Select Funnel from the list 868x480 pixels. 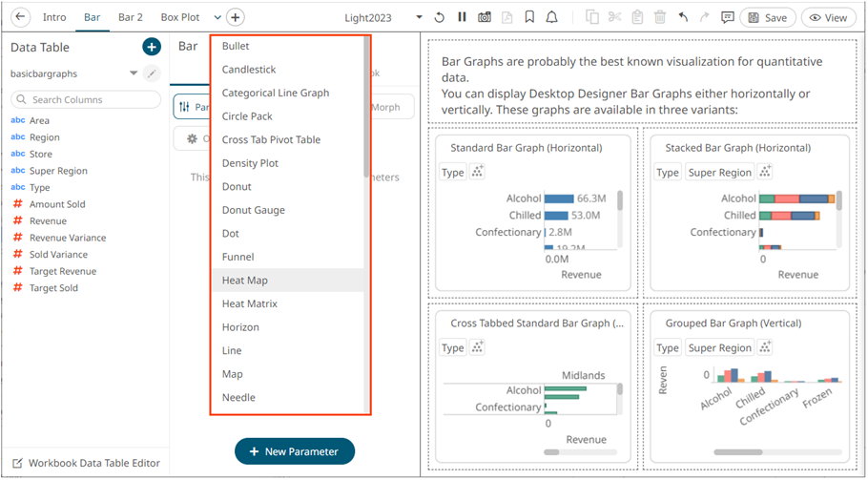pyautogui.click(x=288, y=257)
